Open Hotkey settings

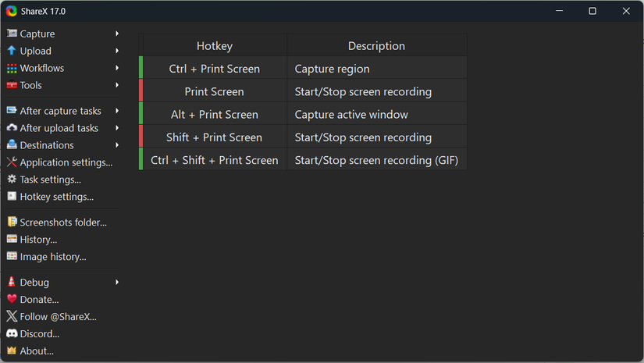point(56,197)
